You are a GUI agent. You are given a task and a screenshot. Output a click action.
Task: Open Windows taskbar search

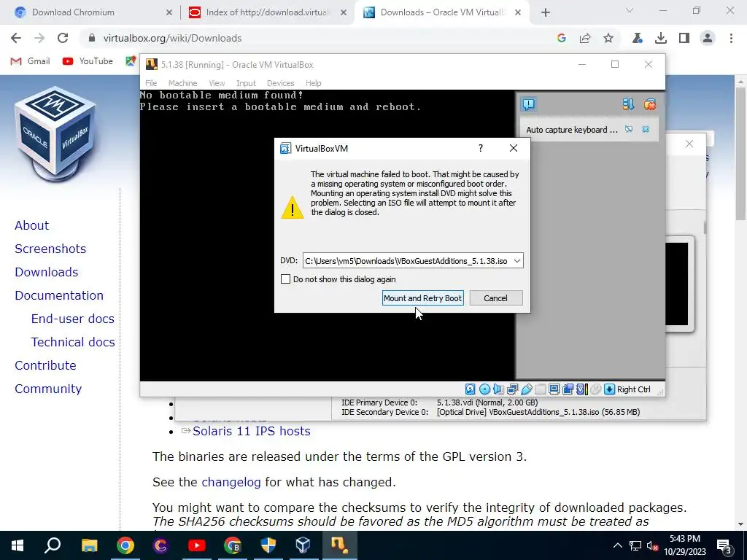coord(53,545)
